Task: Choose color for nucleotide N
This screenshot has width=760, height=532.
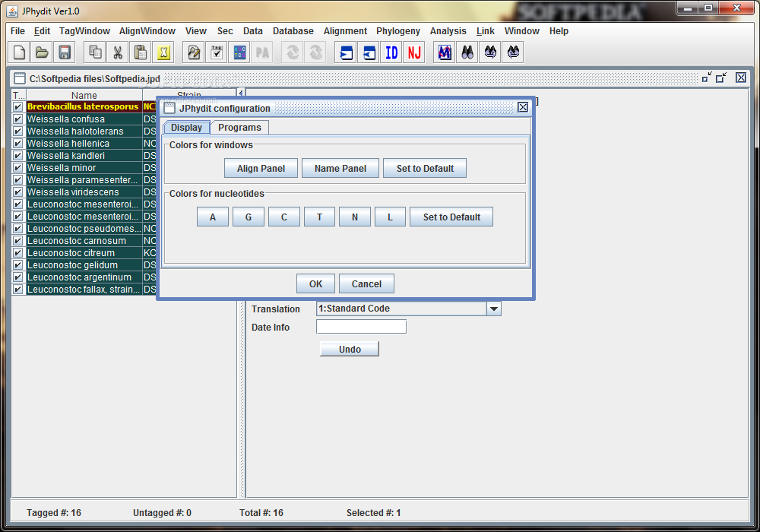Action: 355,217
